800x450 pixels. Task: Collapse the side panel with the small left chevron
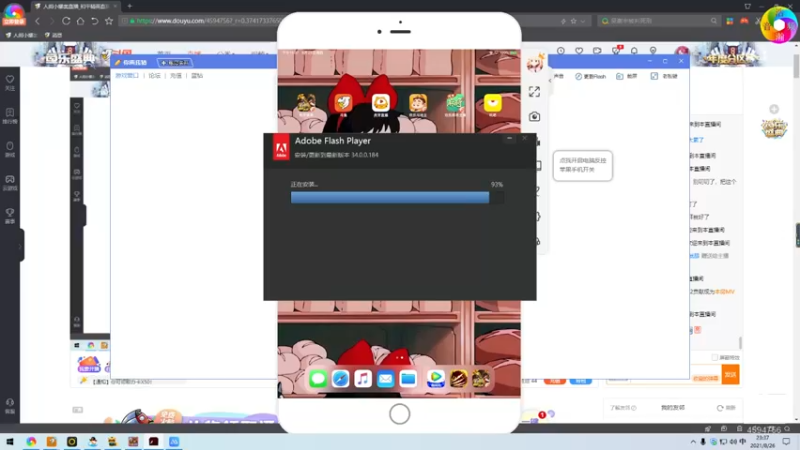(x=550, y=80)
